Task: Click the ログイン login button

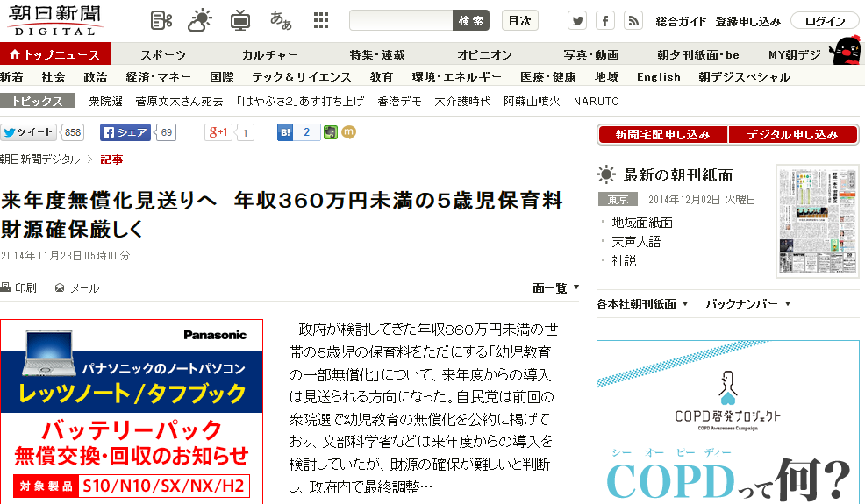Action: 824,22
